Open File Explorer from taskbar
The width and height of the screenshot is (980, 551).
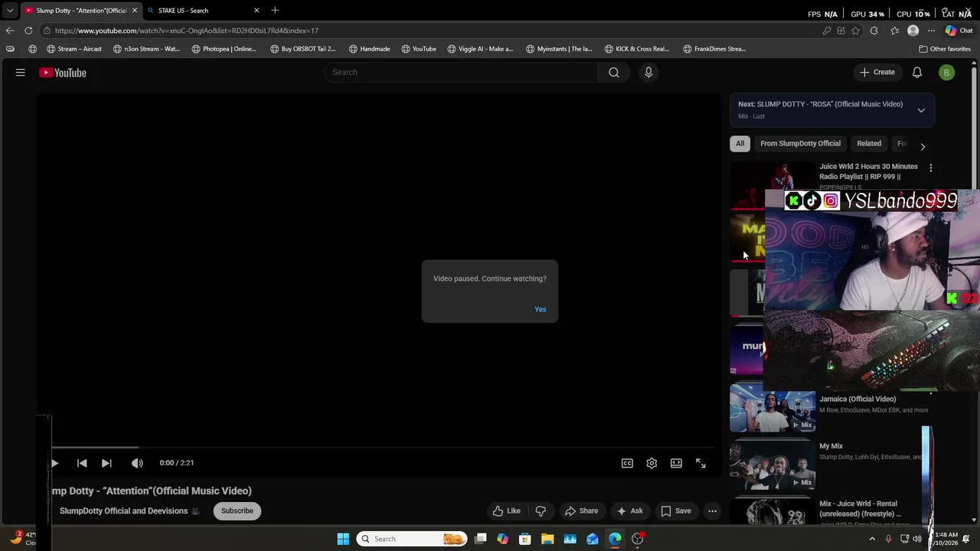point(547,539)
